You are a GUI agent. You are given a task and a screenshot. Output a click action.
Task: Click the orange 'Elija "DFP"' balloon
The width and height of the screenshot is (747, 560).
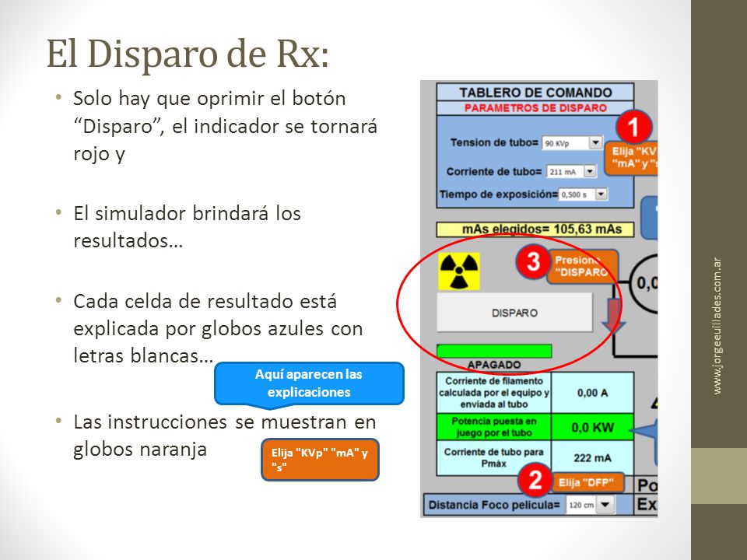[x=588, y=482]
